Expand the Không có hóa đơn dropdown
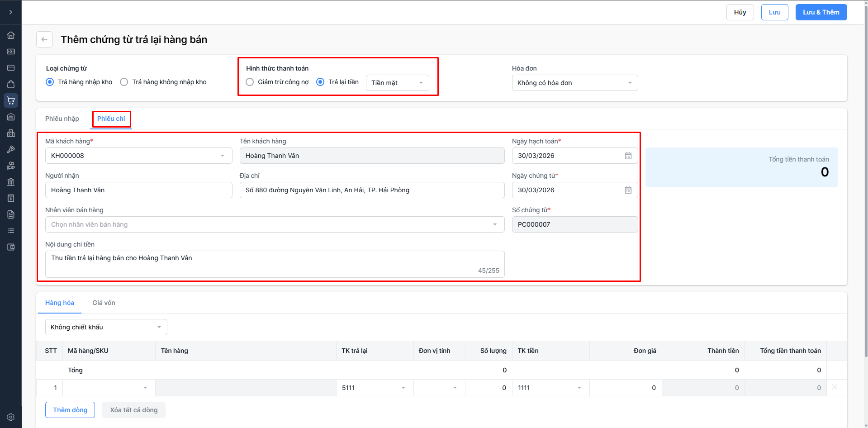The width and height of the screenshot is (868, 428). coord(574,83)
